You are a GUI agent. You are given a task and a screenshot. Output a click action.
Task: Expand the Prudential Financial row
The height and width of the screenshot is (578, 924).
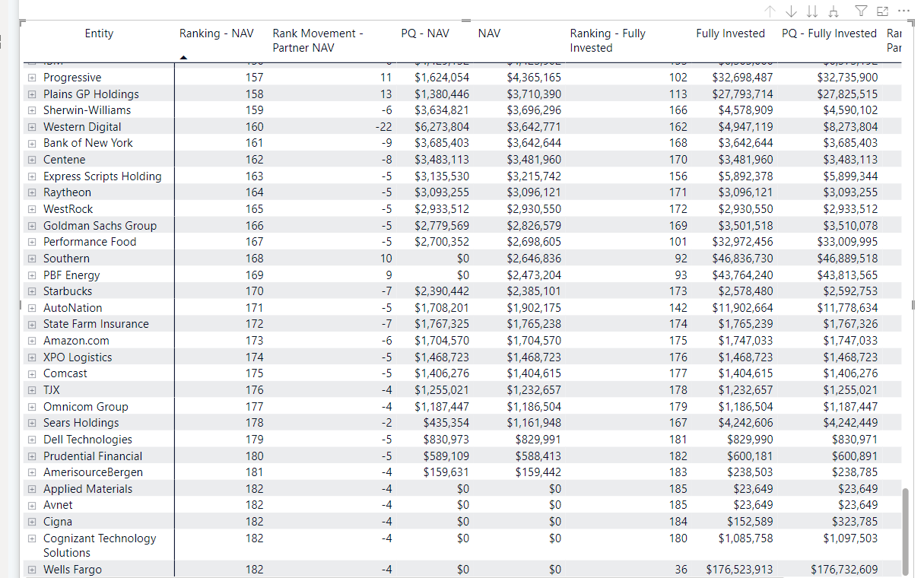(32, 456)
